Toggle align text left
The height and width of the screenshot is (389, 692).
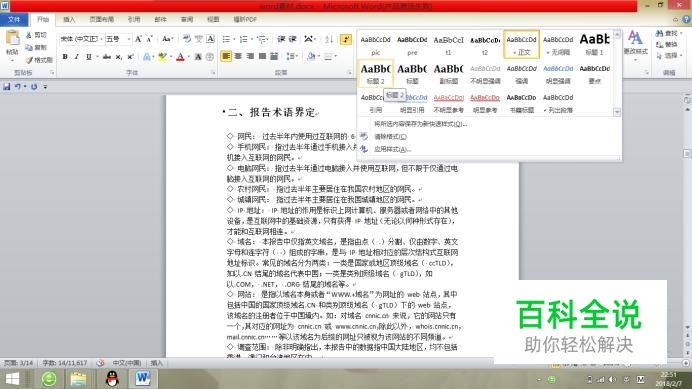226,56
